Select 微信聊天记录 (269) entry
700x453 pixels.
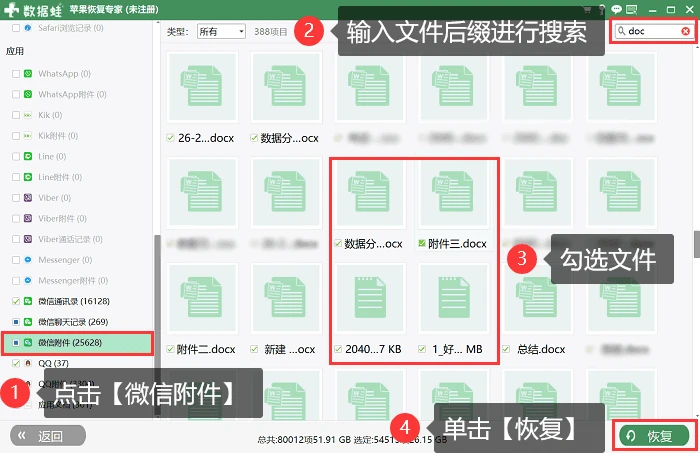[x=73, y=322]
